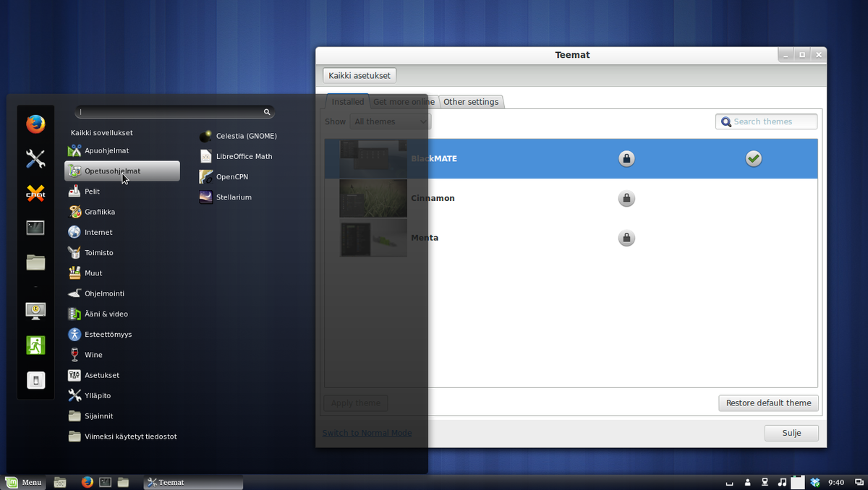868x490 pixels.
Task: Open the Internet menu category
Action: pyautogui.click(x=98, y=233)
